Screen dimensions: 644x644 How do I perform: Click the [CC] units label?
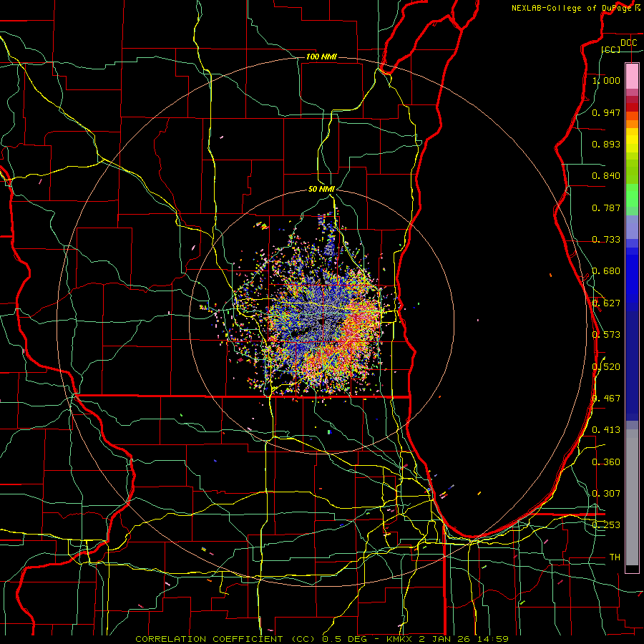click(x=611, y=49)
